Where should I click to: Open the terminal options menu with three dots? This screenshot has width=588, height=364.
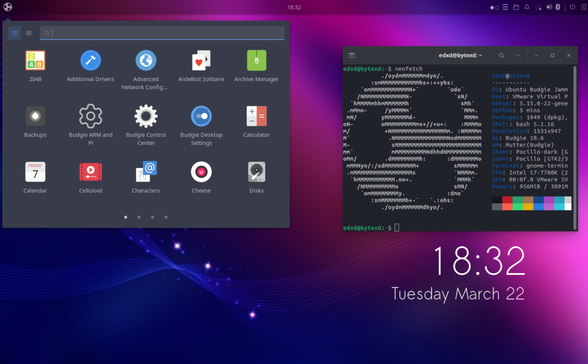pyautogui.click(x=518, y=55)
